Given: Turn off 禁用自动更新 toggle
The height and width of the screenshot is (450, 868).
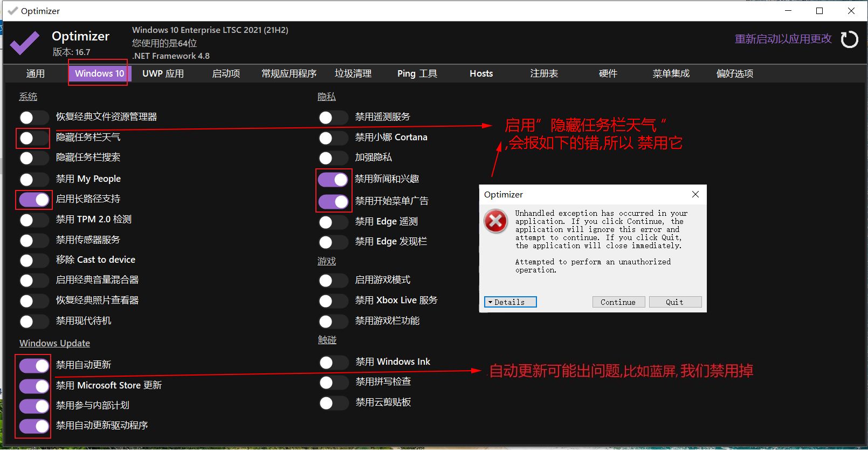Looking at the screenshot, I should tap(34, 366).
